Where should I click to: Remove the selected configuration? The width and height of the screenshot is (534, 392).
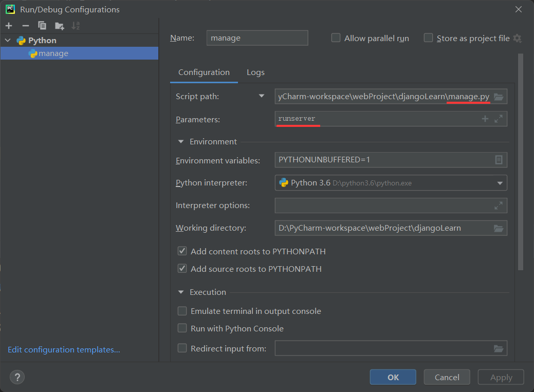[x=26, y=26]
